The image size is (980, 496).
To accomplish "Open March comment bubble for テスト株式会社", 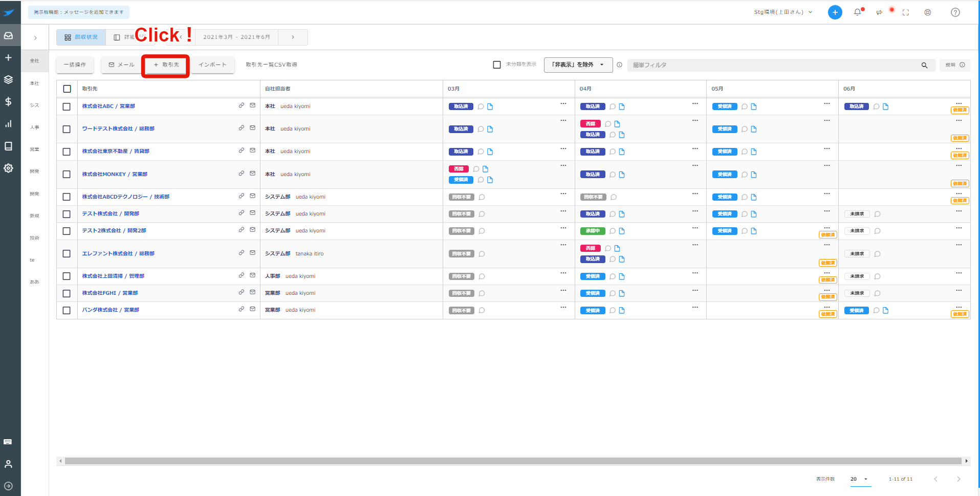I will [482, 214].
